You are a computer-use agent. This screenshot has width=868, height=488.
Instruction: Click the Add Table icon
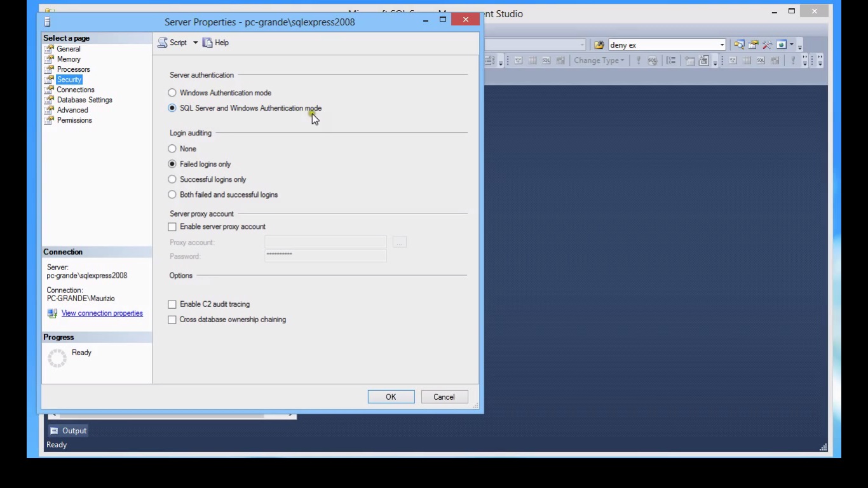pyautogui.click(x=689, y=60)
